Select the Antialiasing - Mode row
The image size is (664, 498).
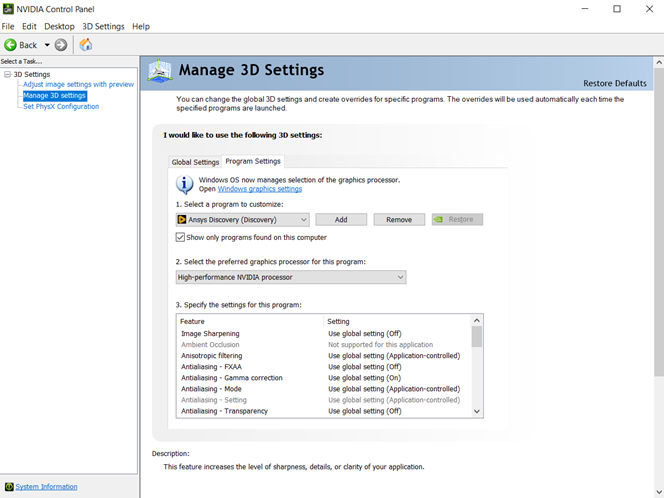click(x=324, y=389)
